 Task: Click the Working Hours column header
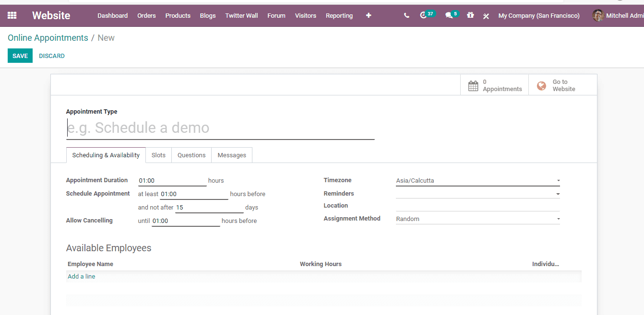[321, 264]
